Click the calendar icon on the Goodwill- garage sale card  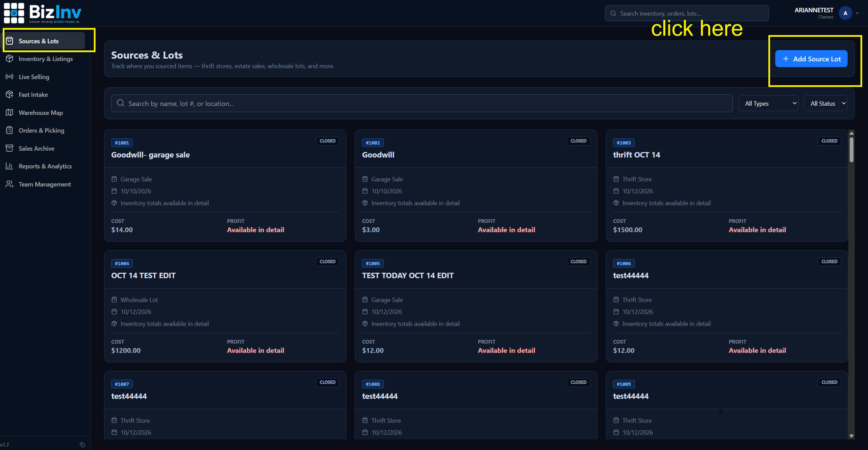114,191
